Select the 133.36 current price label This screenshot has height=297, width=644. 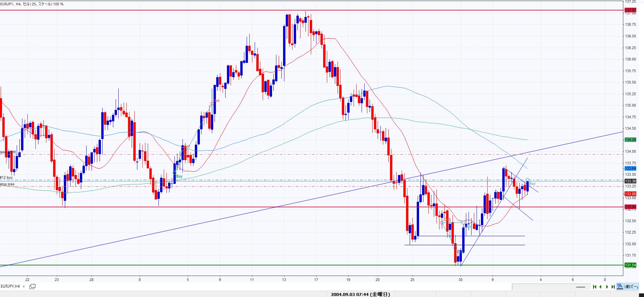tap(630, 181)
